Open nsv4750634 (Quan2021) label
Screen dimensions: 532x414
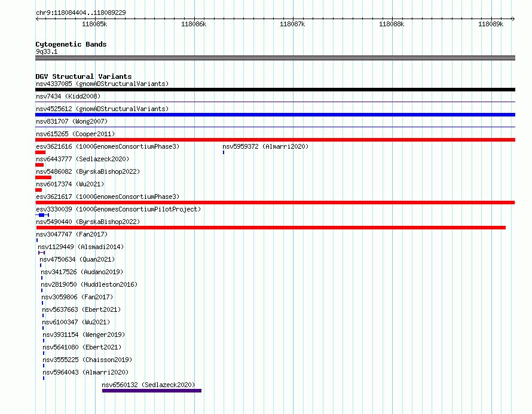pyautogui.click(x=77, y=259)
